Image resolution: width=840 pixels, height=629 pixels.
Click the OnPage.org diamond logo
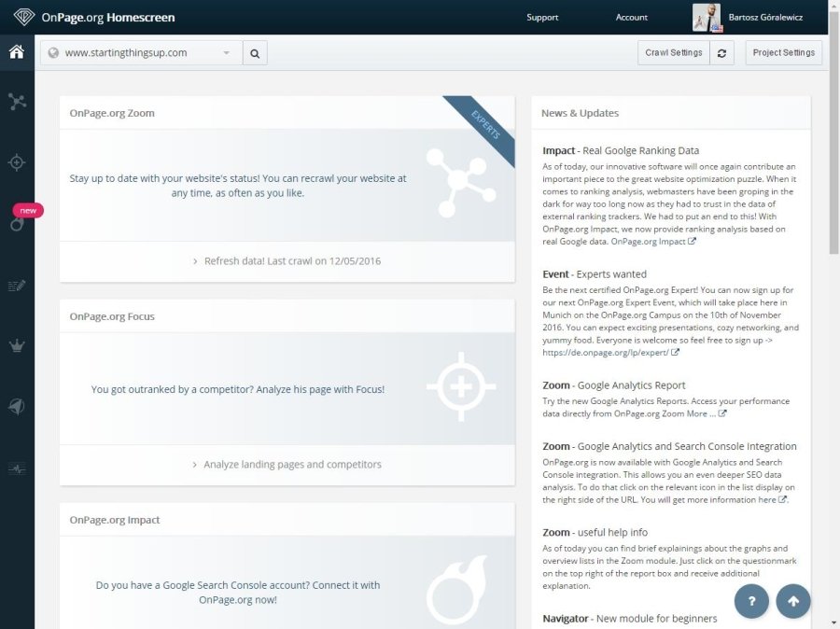(x=23, y=17)
